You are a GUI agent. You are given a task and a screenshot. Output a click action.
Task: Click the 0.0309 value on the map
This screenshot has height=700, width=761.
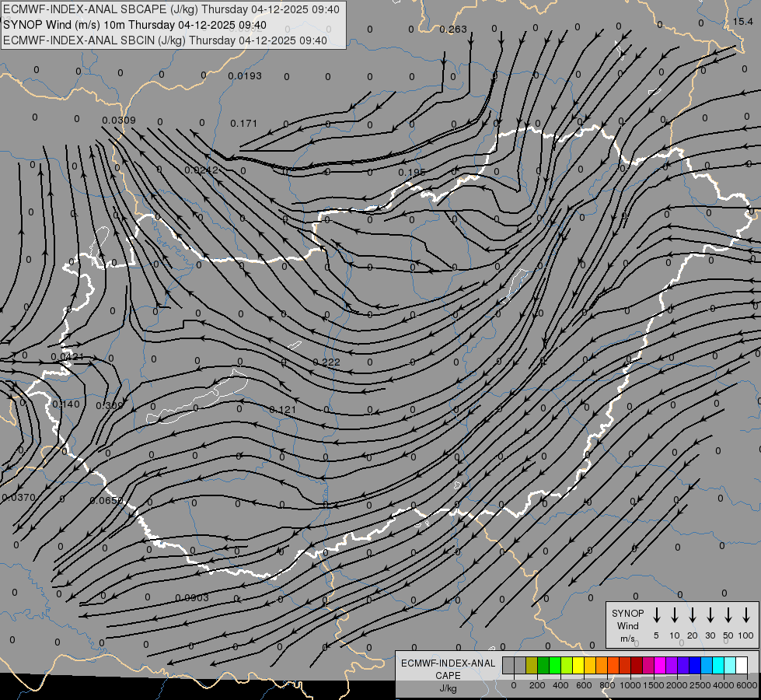(x=119, y=120)
